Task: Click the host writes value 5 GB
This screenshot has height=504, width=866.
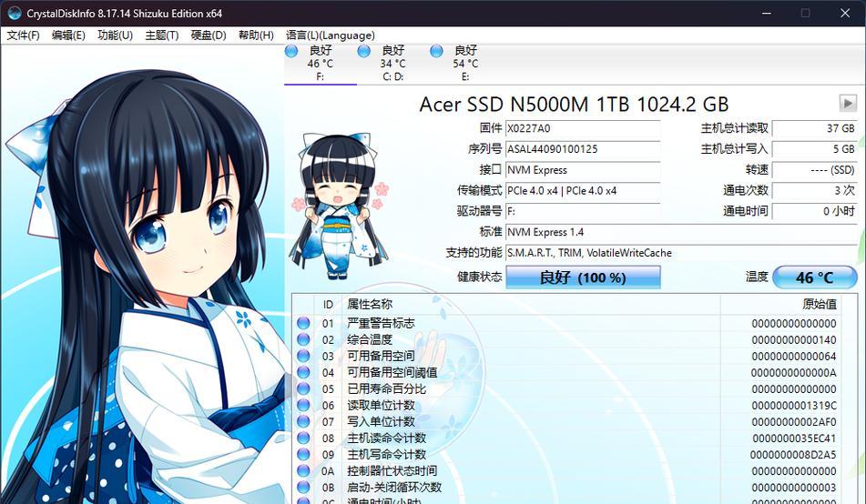Action: [x=815, y=149]
